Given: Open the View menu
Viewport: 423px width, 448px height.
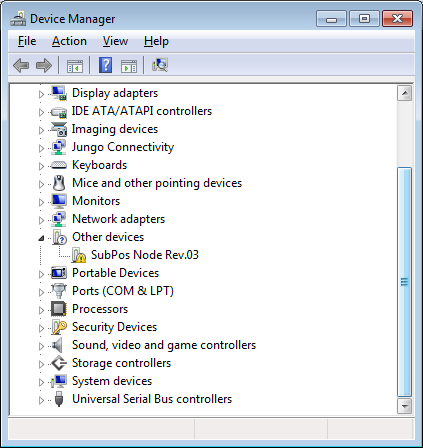Looking at the screenshot, I should 115,41.
